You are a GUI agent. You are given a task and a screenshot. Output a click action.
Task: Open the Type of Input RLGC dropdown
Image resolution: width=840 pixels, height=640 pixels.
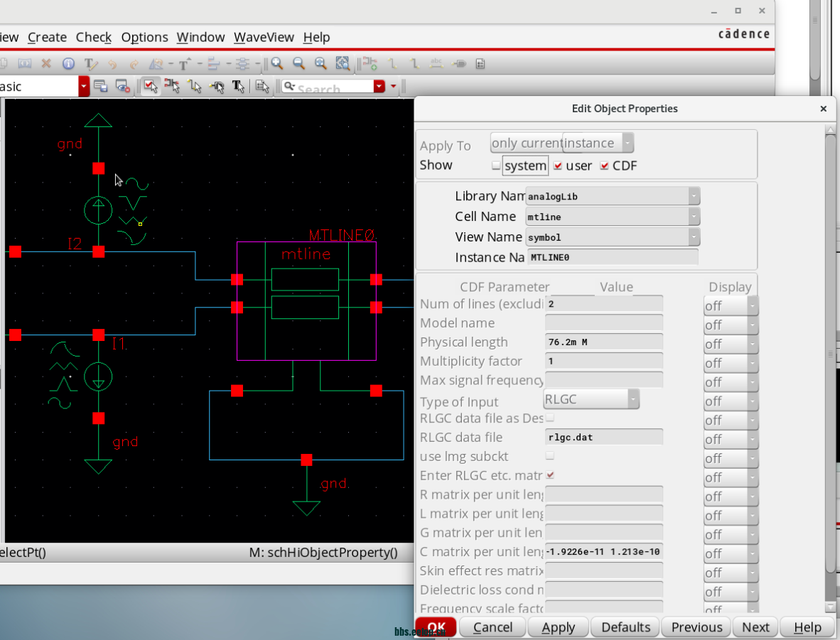click(x=591, y=399)
